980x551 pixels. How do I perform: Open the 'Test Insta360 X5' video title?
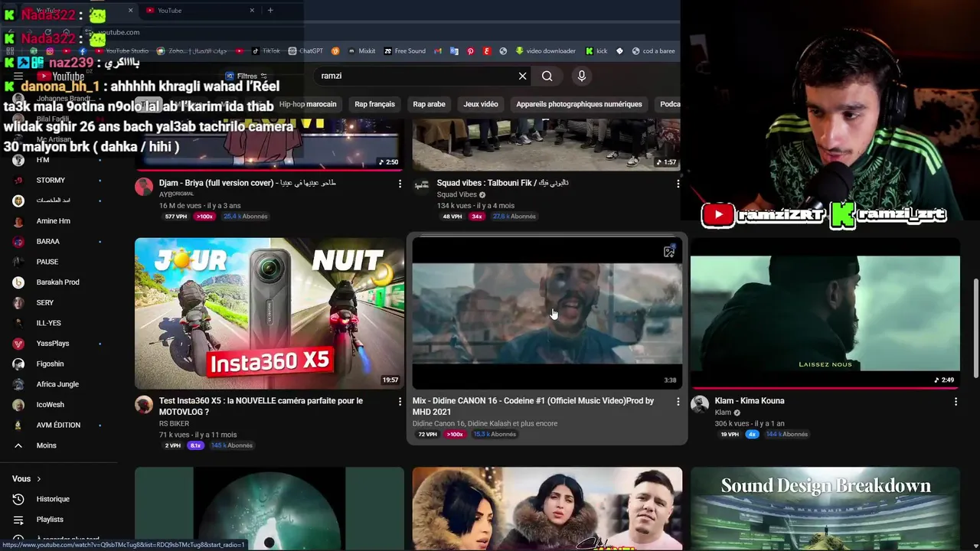[x=261, y=406]
